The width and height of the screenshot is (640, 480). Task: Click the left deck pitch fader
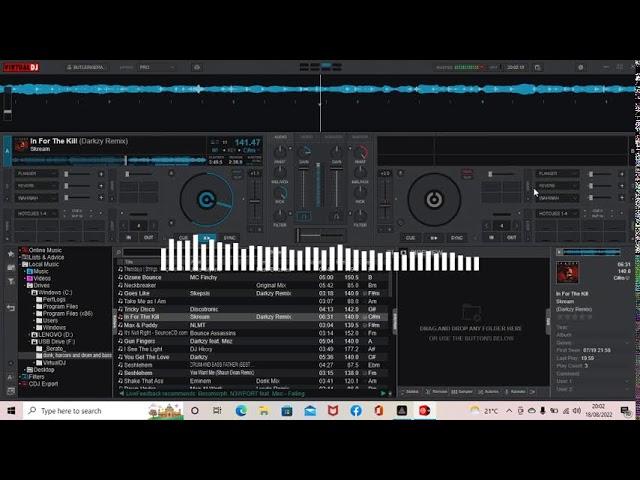tap(255, 201)
